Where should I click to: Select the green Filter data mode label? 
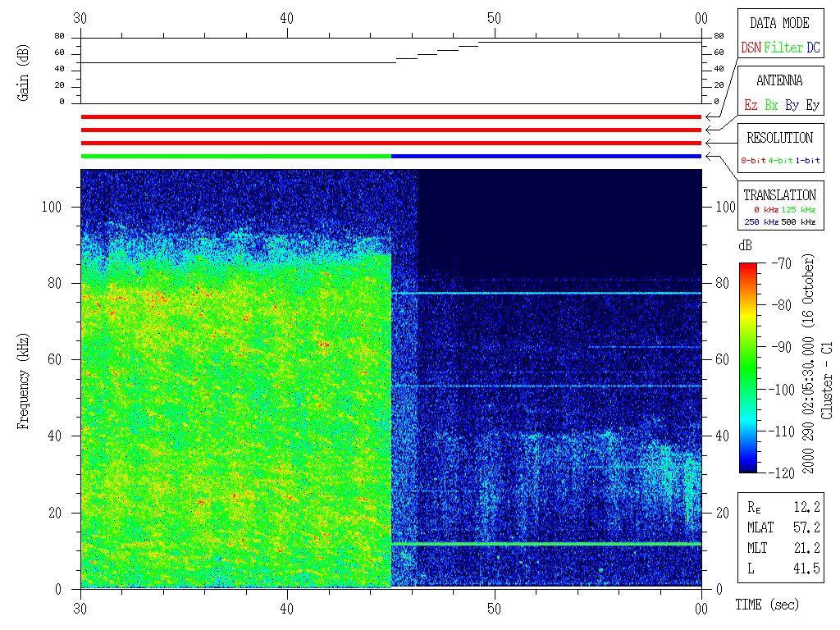pos(783,48)
